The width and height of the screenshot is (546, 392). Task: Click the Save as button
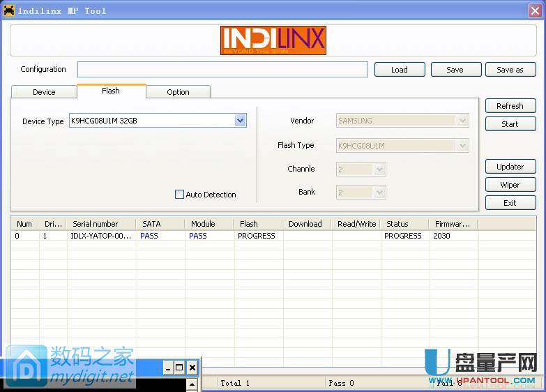click(x=510, y=70)
